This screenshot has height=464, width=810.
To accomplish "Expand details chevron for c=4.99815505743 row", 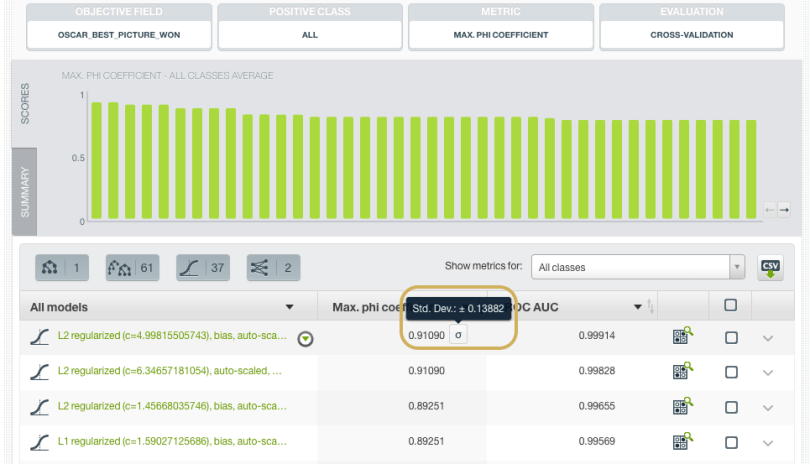I will pyautogui.click(x=768, y=338).
